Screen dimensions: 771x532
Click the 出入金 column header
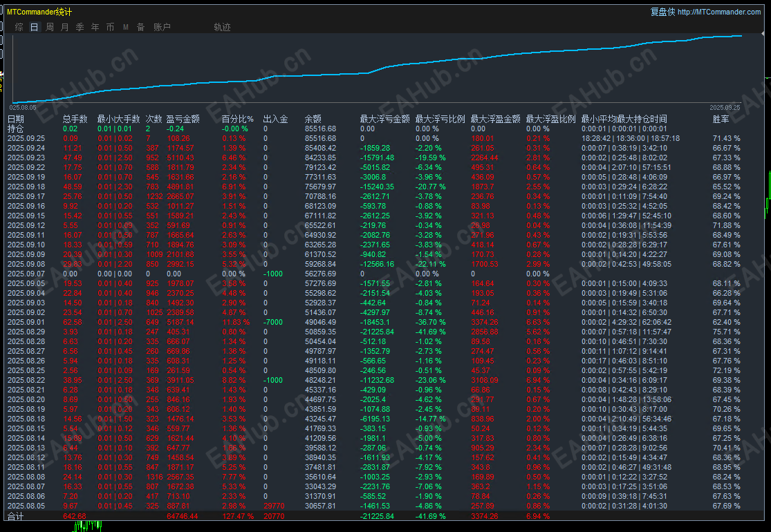point(275,119)
